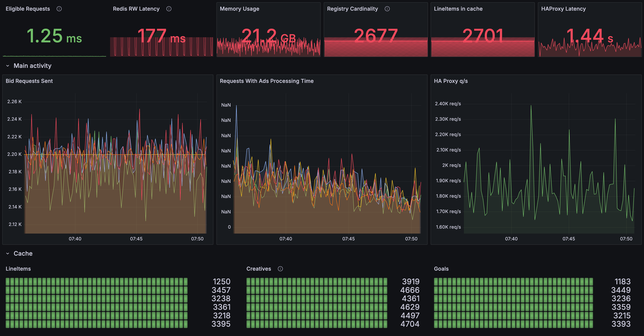This screenshot has height=336, width=644.
Task: Open Requests With Ads Processing Time title
Action: [266, 81]
